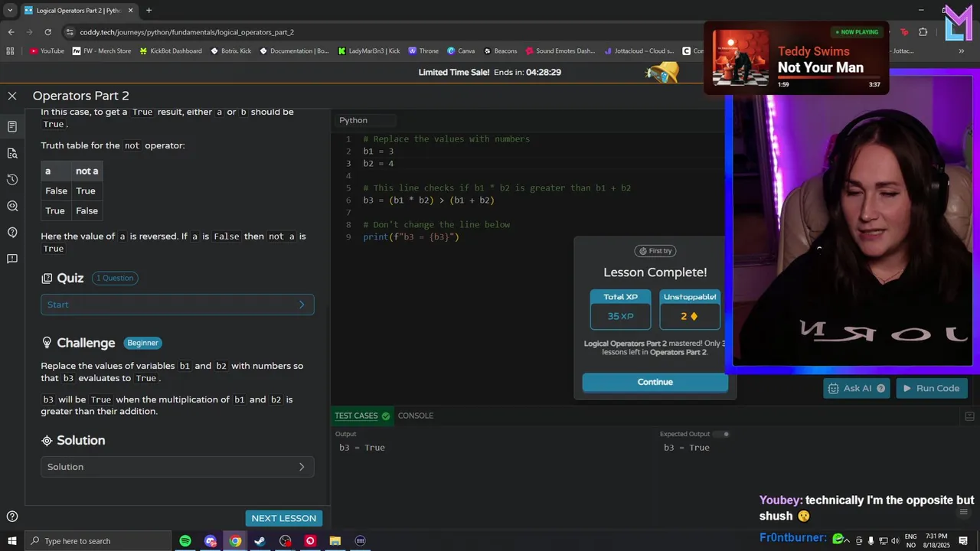The image size is (980, 551).
Task: Click the output panel layout icon
Action: [969, 416]
